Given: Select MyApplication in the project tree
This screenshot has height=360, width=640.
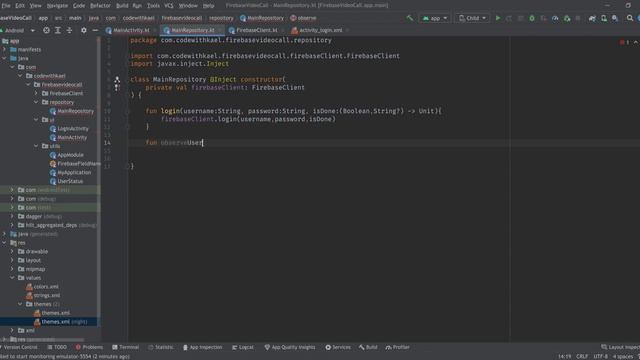Looking at the screenshot, I should (74, 173).
